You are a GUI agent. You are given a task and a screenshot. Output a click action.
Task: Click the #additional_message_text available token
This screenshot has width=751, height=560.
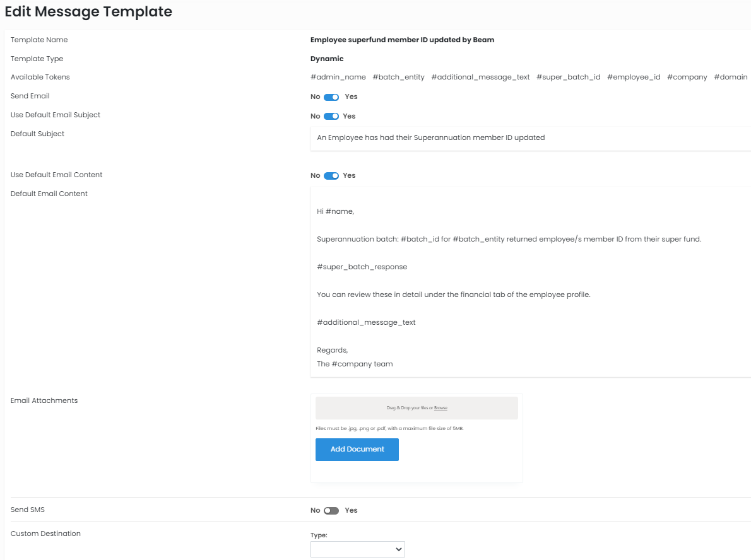click(480, 78)
